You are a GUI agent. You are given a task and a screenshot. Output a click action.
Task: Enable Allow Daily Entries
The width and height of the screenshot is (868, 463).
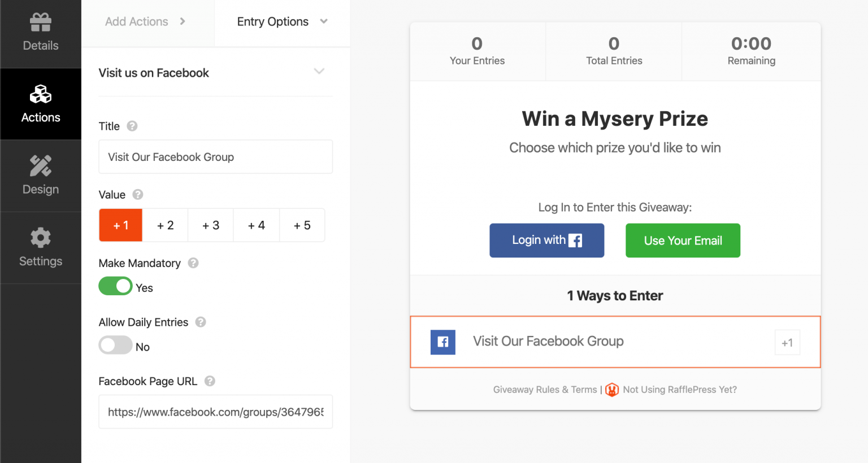115,345
